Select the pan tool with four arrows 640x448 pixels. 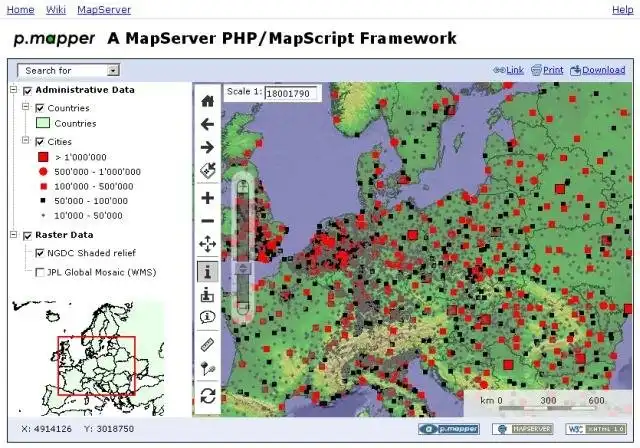pos(208,244)
